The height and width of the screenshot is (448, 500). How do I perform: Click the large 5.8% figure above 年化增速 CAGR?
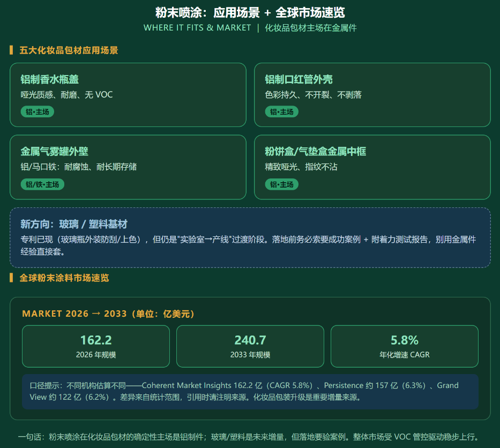point(405,340)
